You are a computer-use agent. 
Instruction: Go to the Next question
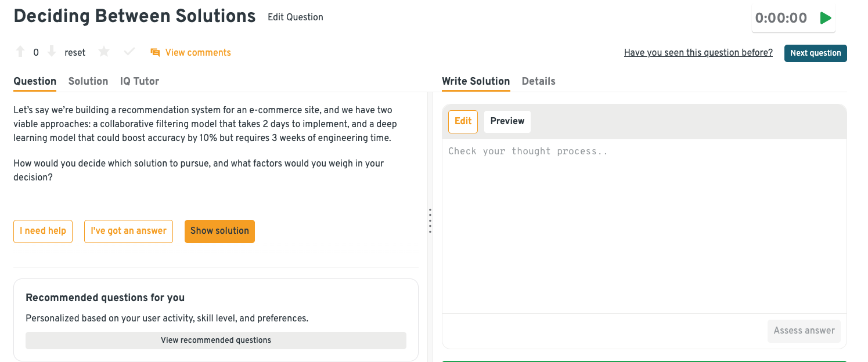[815, 53]
